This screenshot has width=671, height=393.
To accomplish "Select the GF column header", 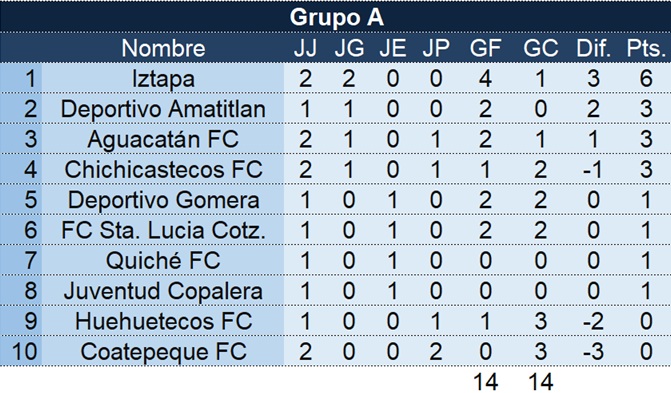I will tap(485, 48).
